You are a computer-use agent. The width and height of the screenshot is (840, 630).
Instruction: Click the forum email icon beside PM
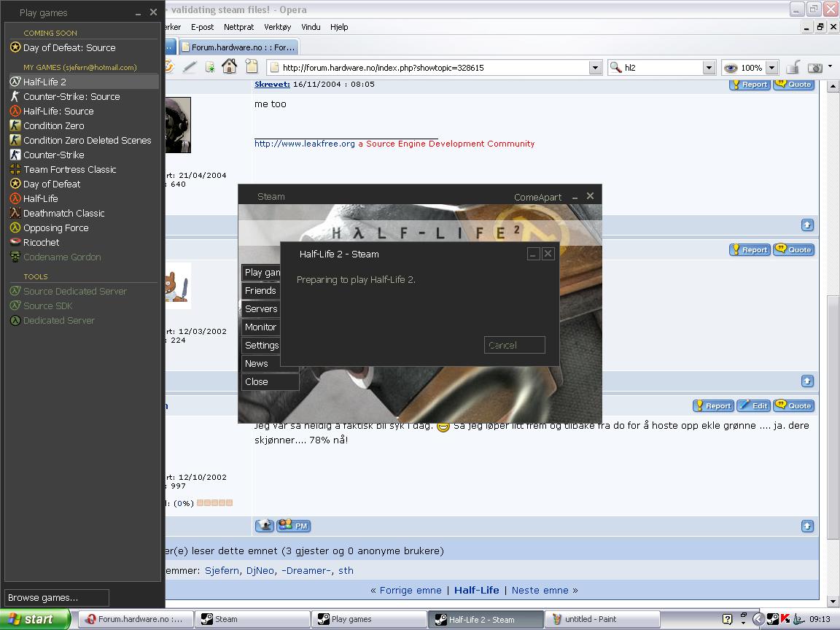click(264, 526)
